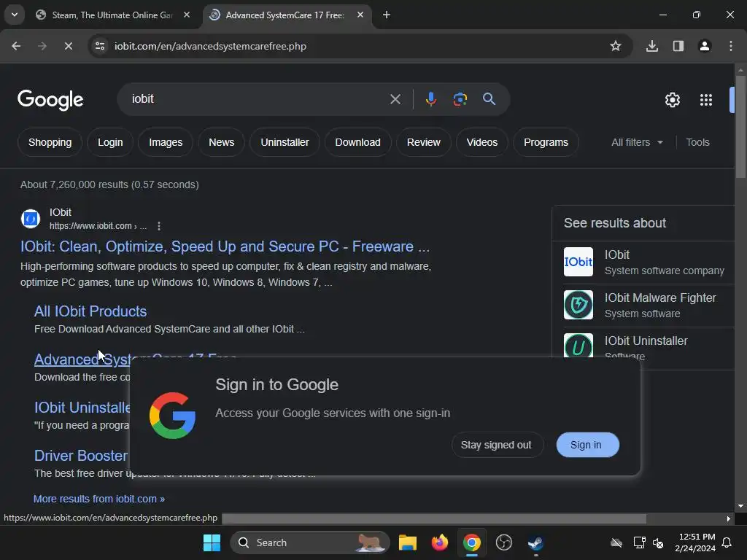Open the Google apps grid
This screenshot has height=560, width=747.
point(706,100)
